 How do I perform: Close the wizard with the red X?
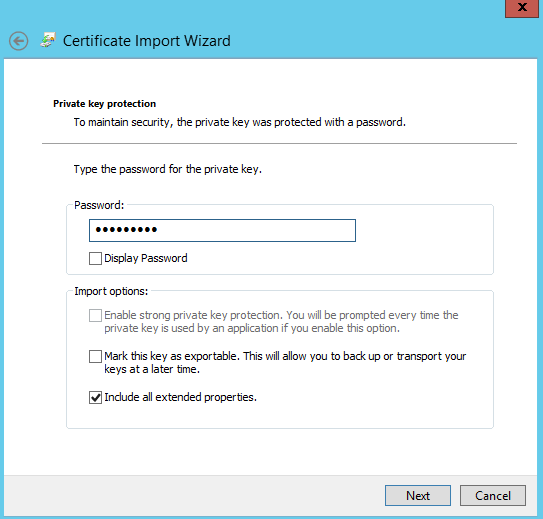[x=522, y=8]
